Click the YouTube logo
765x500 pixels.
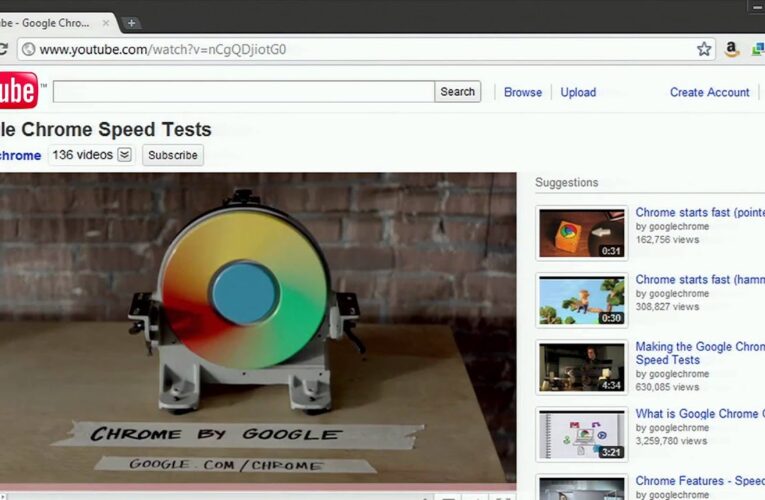coord(18,90)
